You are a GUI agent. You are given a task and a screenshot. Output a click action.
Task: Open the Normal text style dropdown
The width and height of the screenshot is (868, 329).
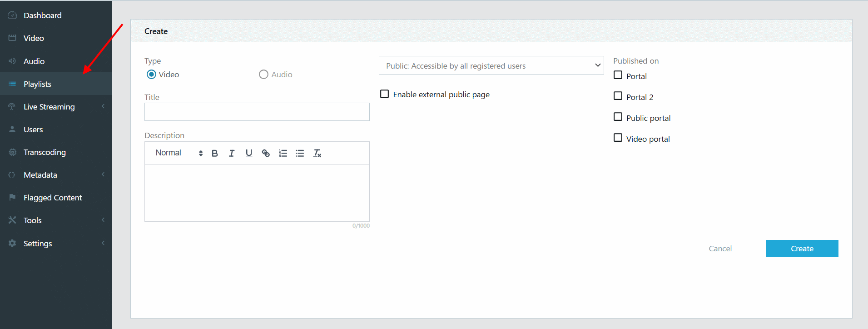[x=179, y=153]
